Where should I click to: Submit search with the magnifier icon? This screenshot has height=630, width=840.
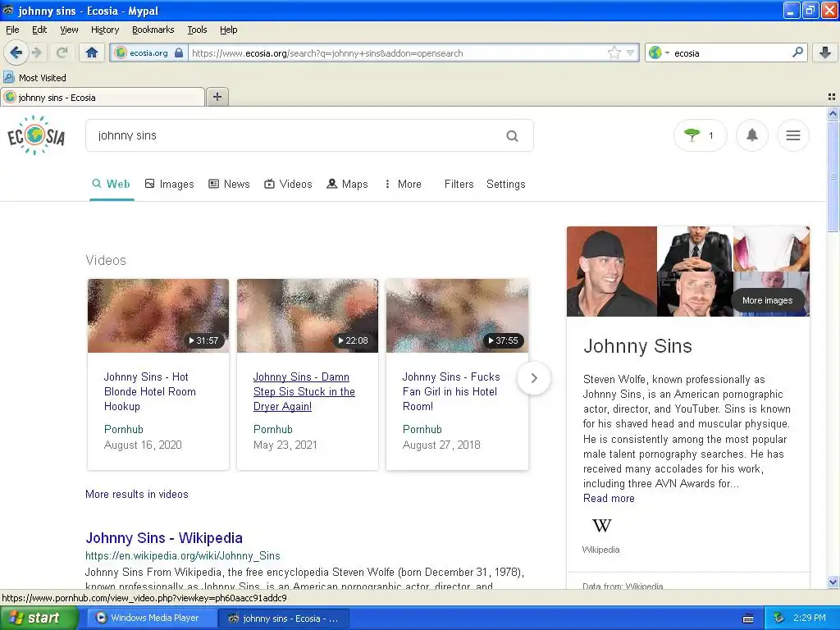[512, 136]
